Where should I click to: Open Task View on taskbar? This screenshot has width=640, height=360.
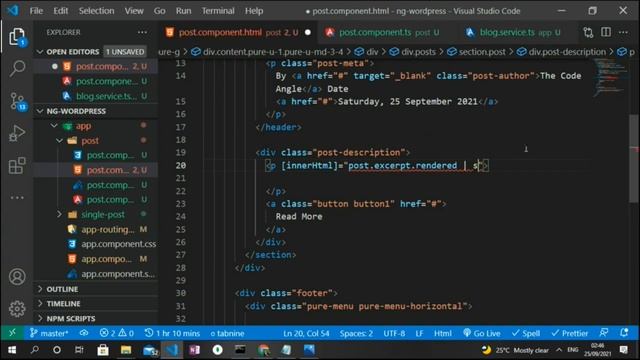79,350
